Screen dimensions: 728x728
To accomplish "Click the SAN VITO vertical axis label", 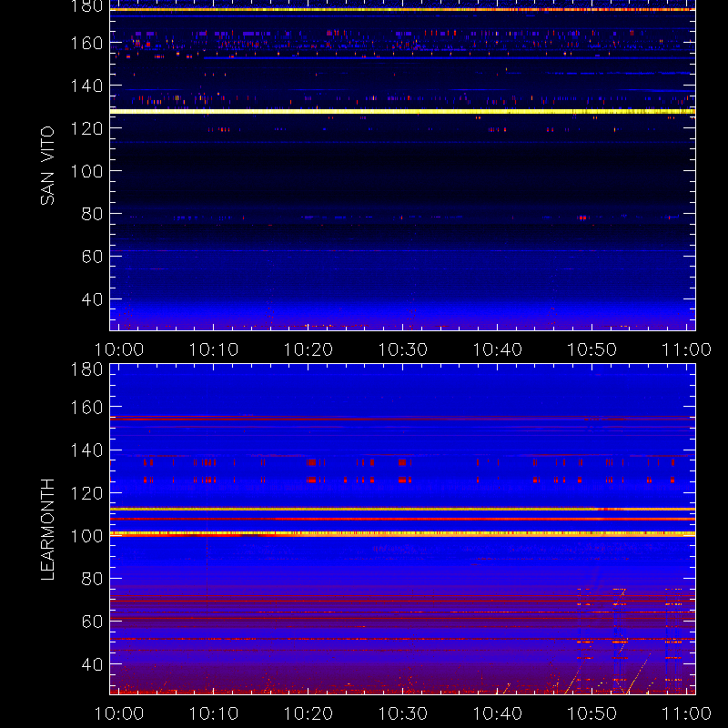I will (x=47, y=166).
